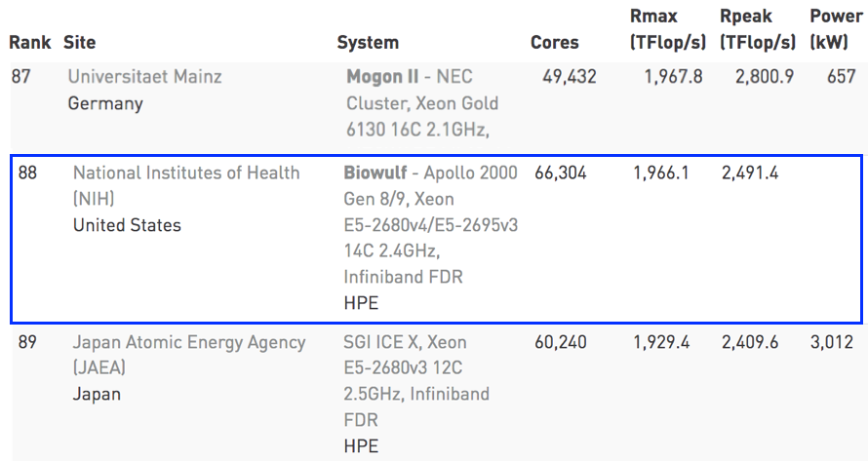Click the System column header
Image resolution: width=868 pixels, height=461 pixels.
pyautogui.click(x=368, y=43)
